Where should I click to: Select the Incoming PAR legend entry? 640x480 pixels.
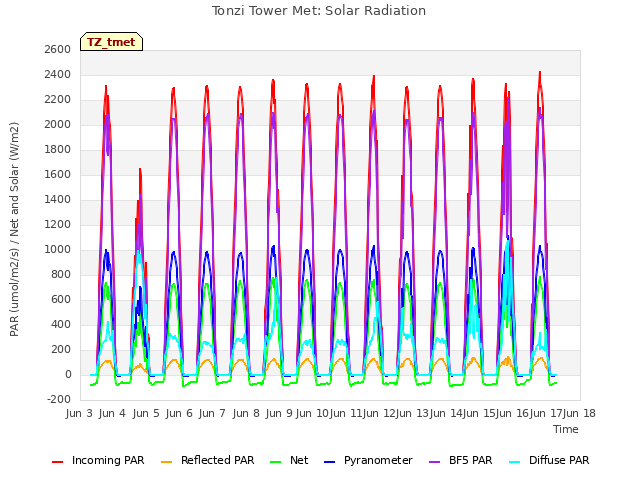point(98,460)
